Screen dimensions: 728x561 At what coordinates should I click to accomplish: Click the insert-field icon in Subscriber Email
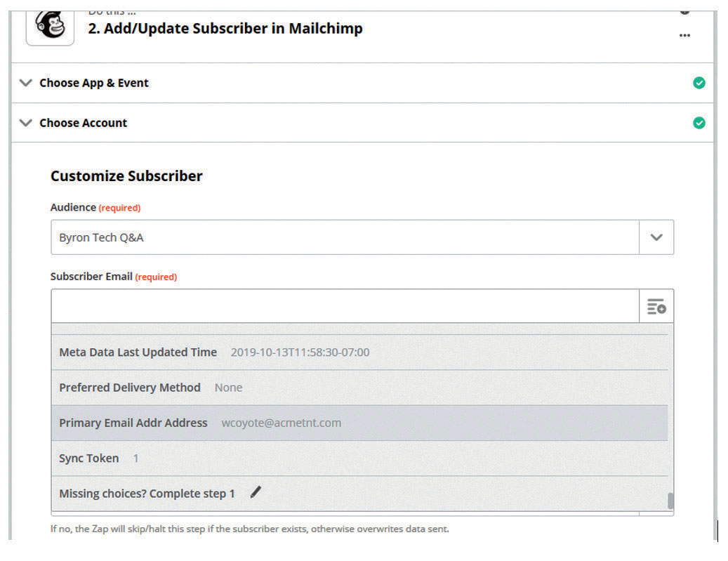click(656, 307)
